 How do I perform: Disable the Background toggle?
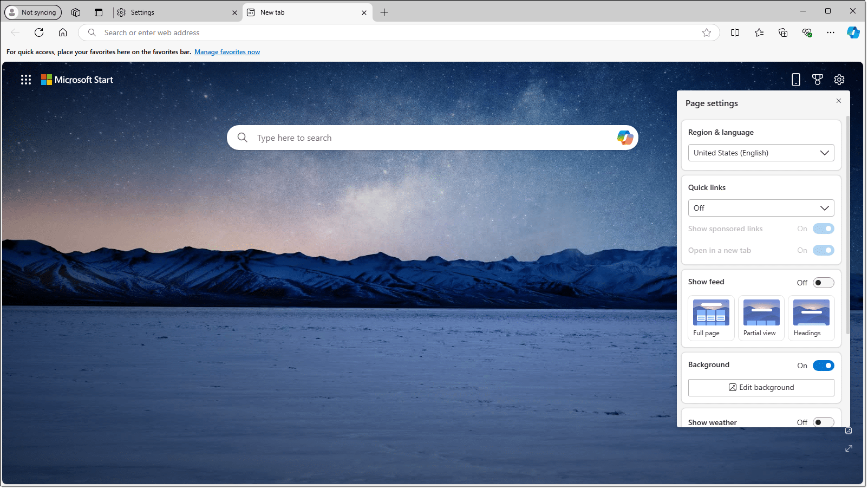[823, 366]
